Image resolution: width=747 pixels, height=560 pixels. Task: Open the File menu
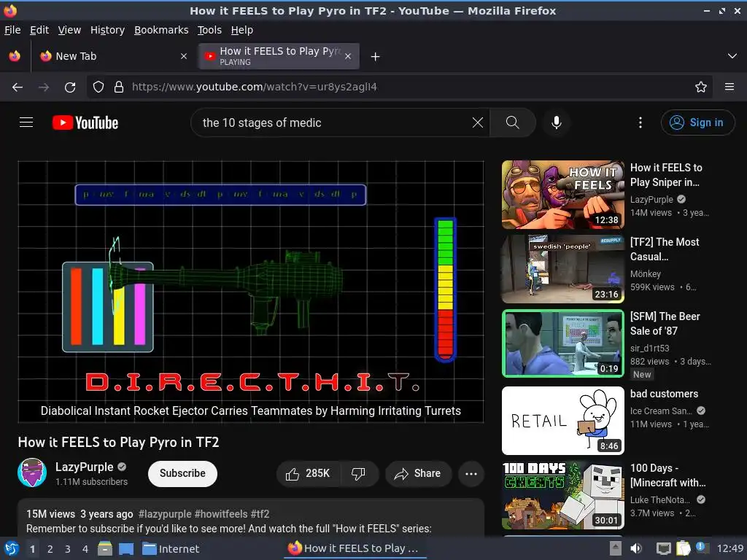(x=12, y=30)
